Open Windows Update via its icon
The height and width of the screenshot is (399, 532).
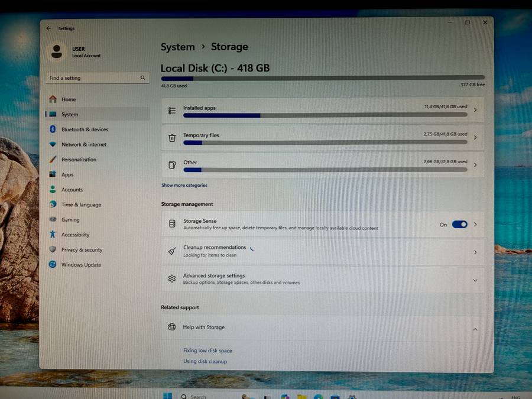click(x=53, y=265)
